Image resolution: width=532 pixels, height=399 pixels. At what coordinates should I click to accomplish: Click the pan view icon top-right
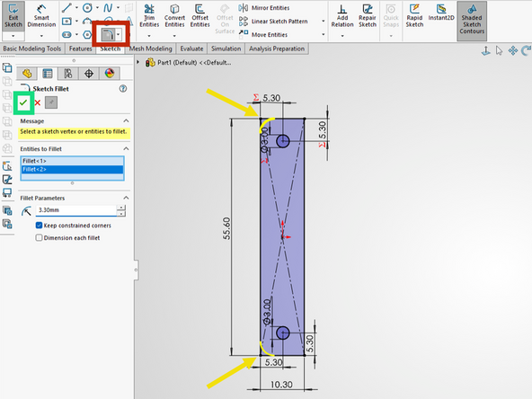512,51
